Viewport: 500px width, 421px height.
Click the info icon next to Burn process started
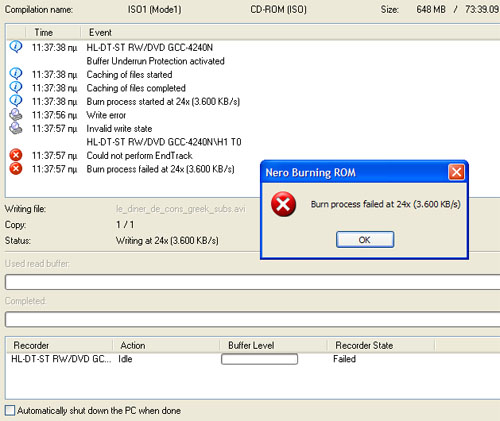click(x=16, y=101)
